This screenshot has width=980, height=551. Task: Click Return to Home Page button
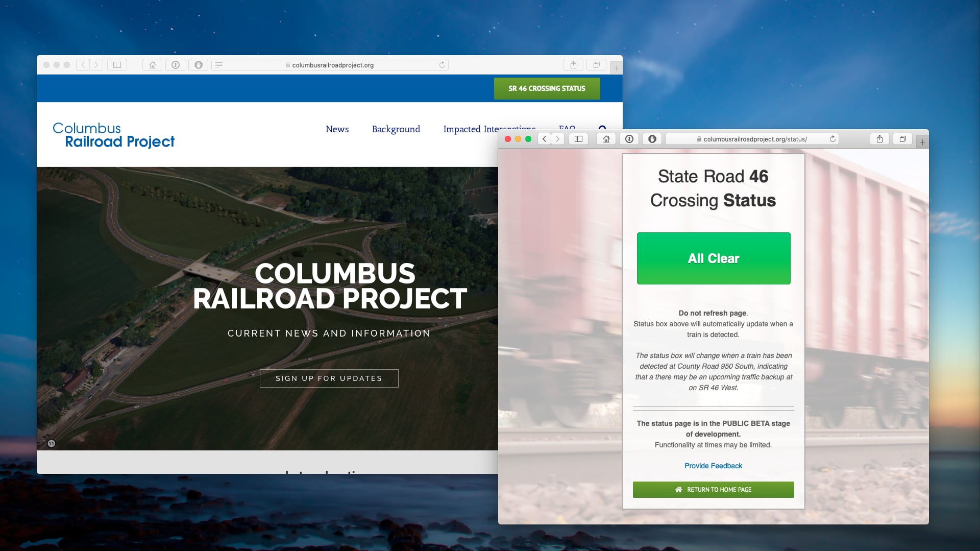713,490
